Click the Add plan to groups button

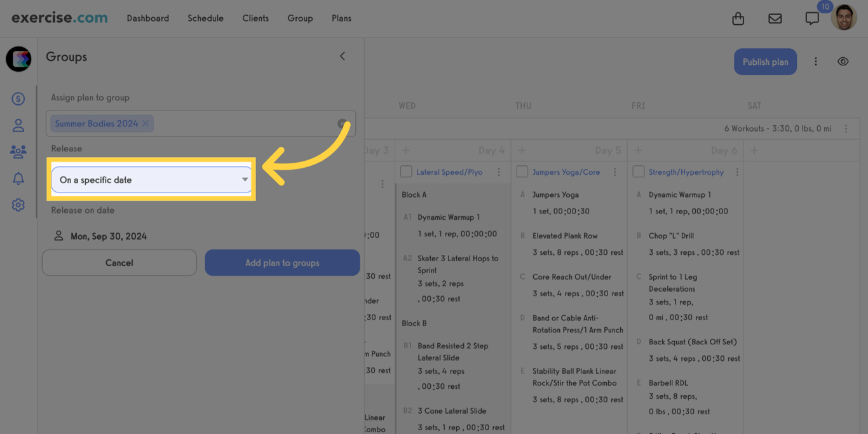pyautogui.click(x=282, y=262)
